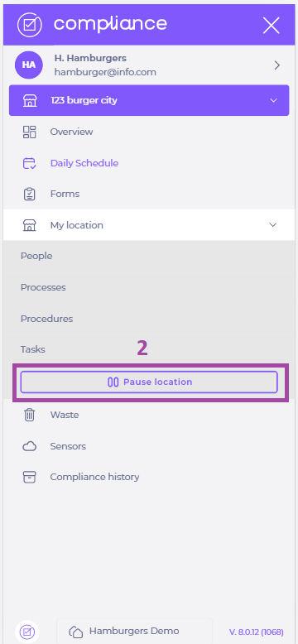The width and height of the screenshot is (298, 644).
Task: Expand the 123 burger city dropdown
Action: tap(273, 101)
